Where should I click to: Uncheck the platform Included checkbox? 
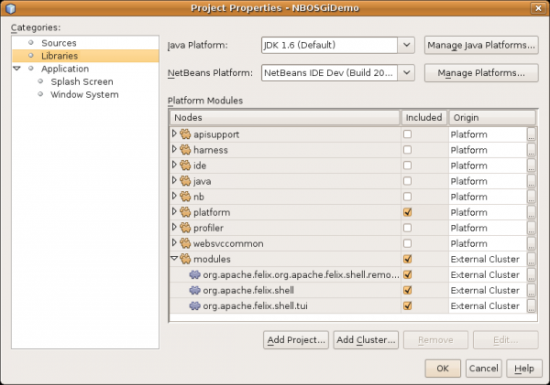[407, 212]
